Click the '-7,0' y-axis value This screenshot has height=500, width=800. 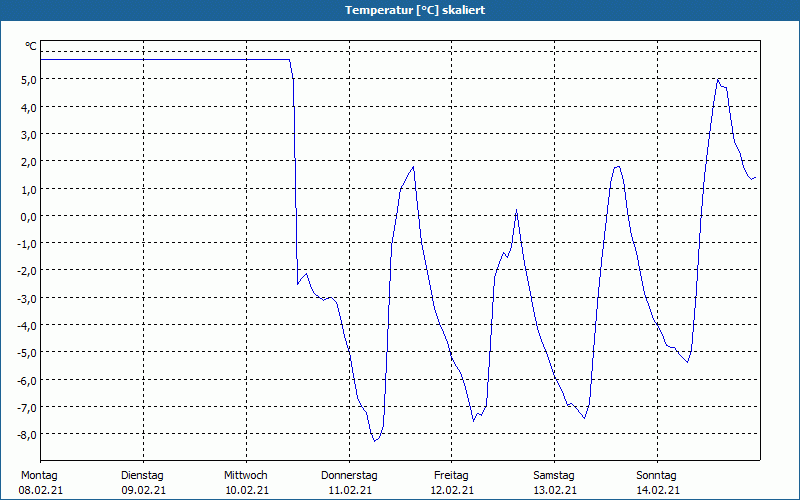[27, 407]
